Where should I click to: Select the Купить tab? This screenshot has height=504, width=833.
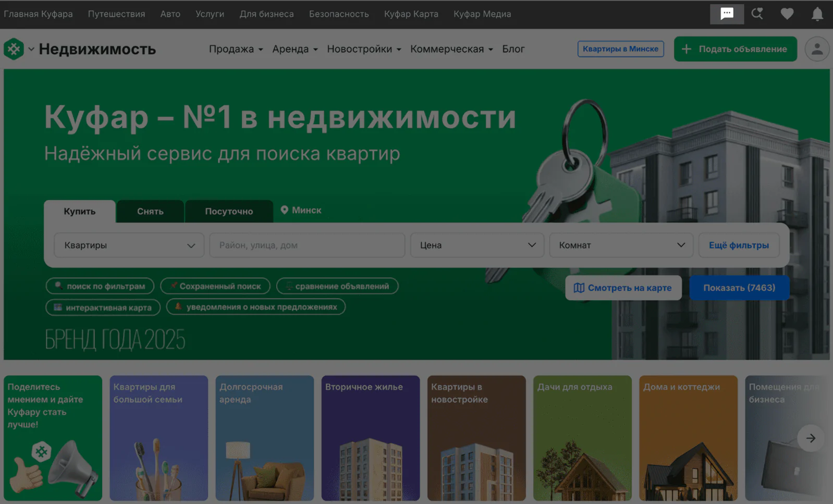point(80,211)
